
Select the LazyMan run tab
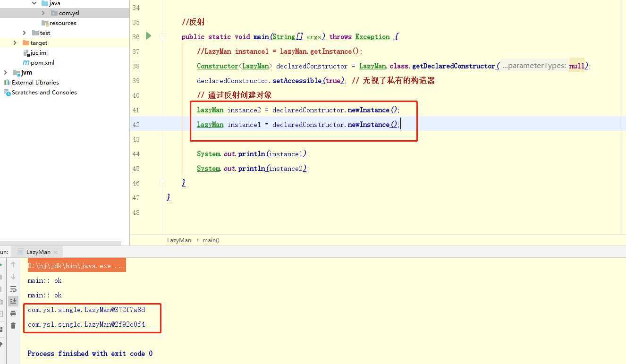[38, 252]
